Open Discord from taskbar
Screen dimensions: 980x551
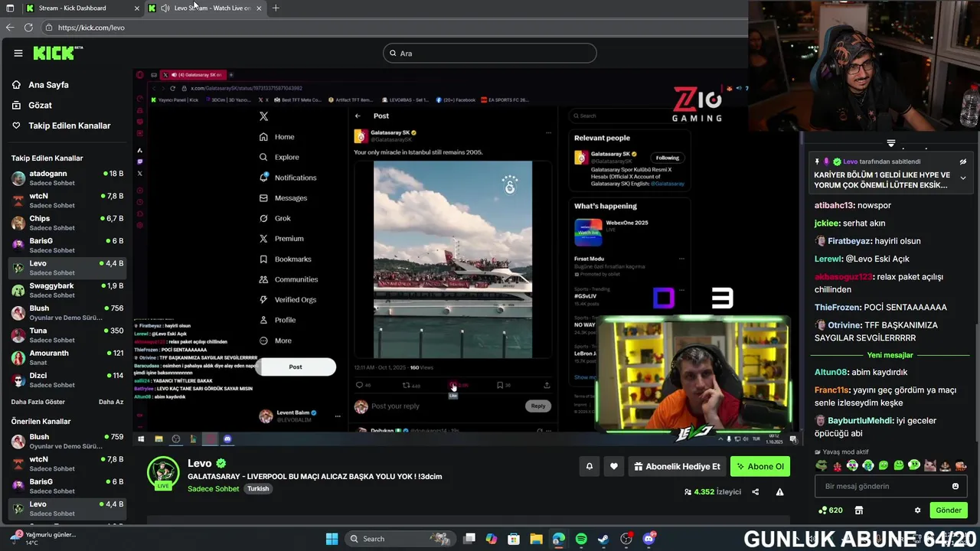pos(649,539)
